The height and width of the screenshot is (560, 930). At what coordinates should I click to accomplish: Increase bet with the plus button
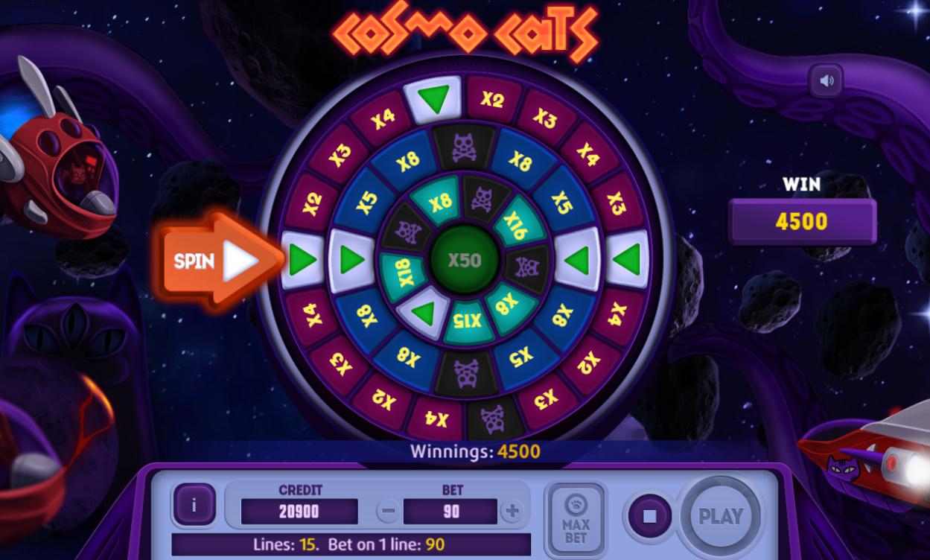(512, 512)
